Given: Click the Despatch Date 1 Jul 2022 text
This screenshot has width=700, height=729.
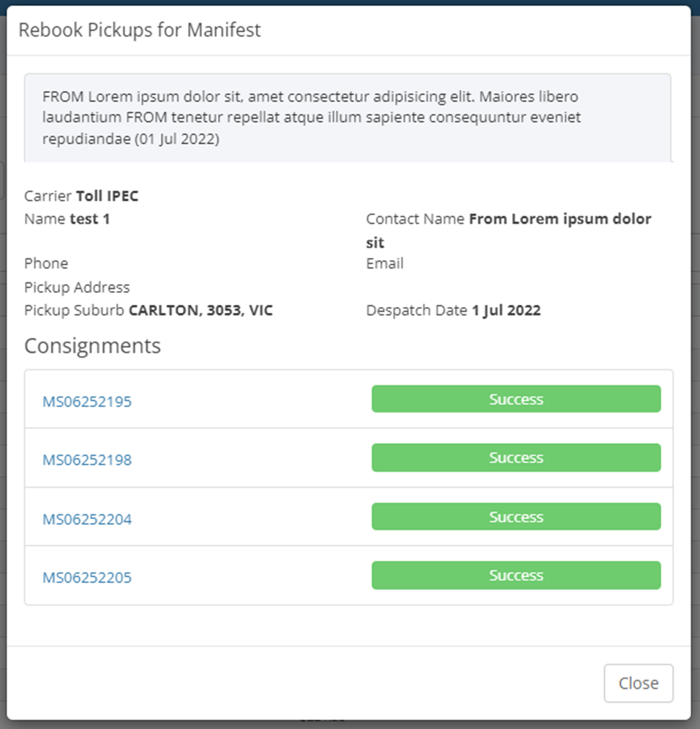Looking at the screenshot, I should coord(454,310).
